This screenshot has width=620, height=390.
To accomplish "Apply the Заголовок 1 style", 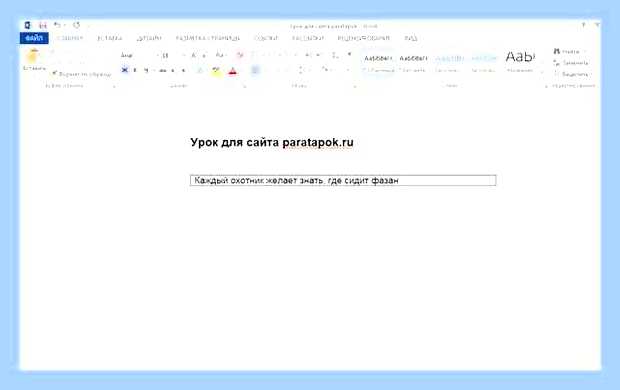I will pyautogui.click(x=449, y=63).
